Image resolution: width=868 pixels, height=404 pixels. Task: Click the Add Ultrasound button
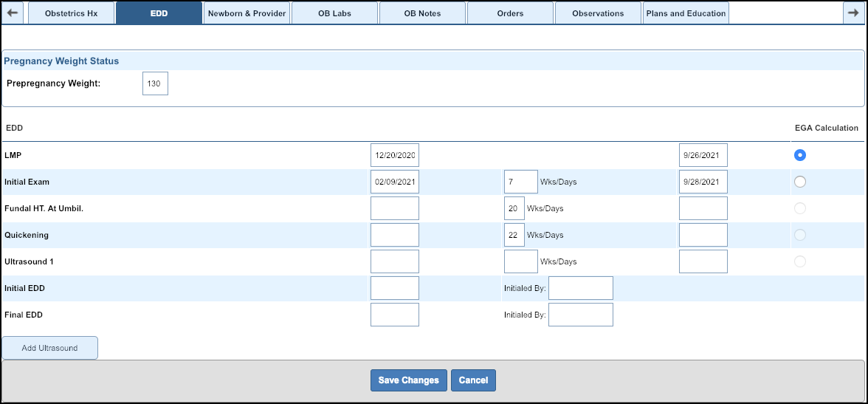tap(49, 348)
